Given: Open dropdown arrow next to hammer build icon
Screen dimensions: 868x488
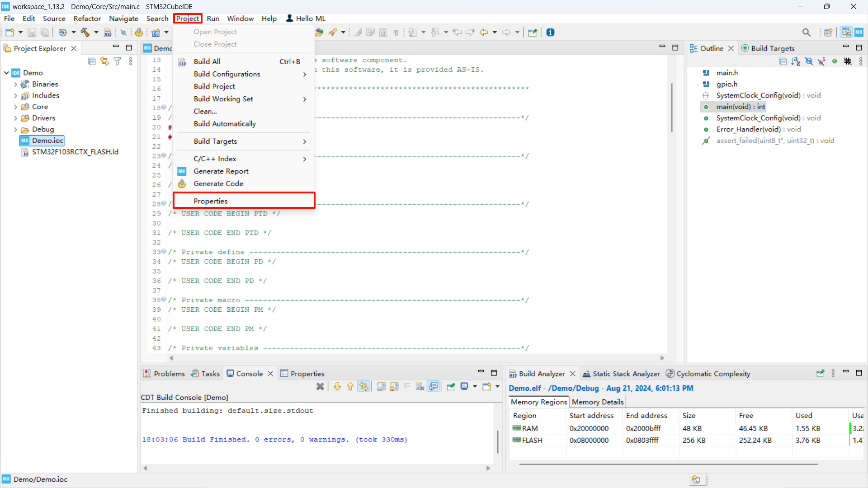Looking at the screenshot, I should [96, 33].
